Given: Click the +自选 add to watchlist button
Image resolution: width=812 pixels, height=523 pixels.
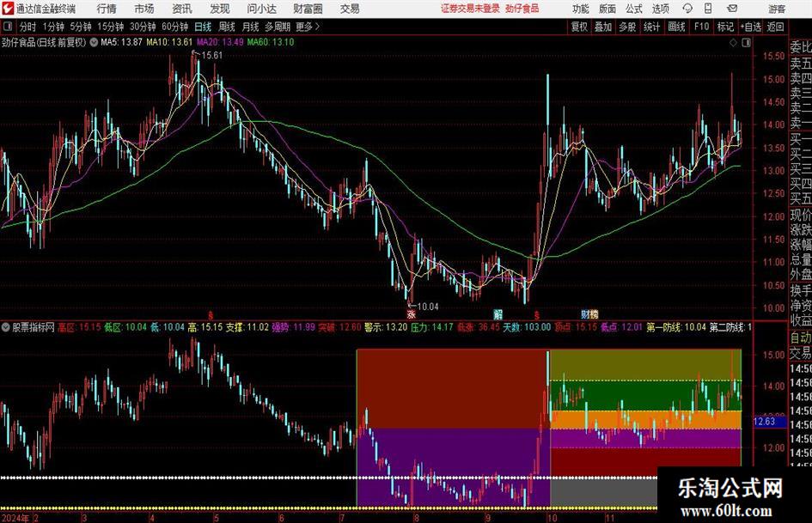Looking at the screenshot, I should point(750,27).
